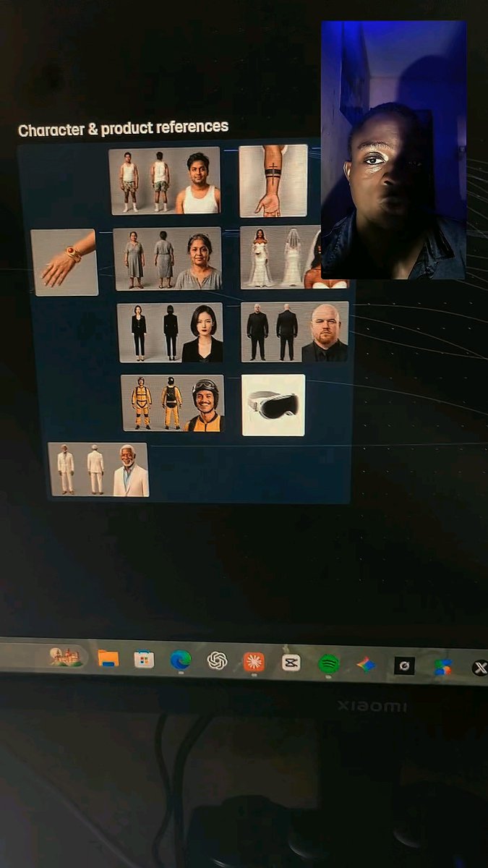Open Spotify from the taskbar
Image resolution: width=488 pixels, height=868 pixels.
pos(328,663)
